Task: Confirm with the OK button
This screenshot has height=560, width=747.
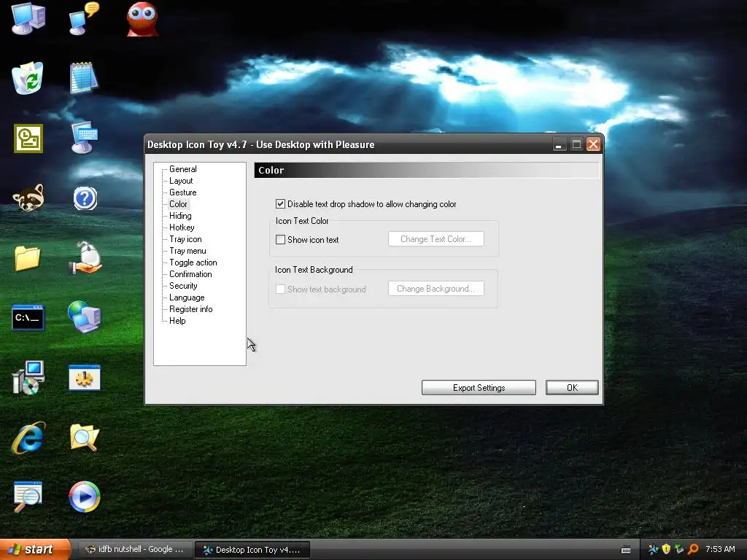Action: point(572,388)
